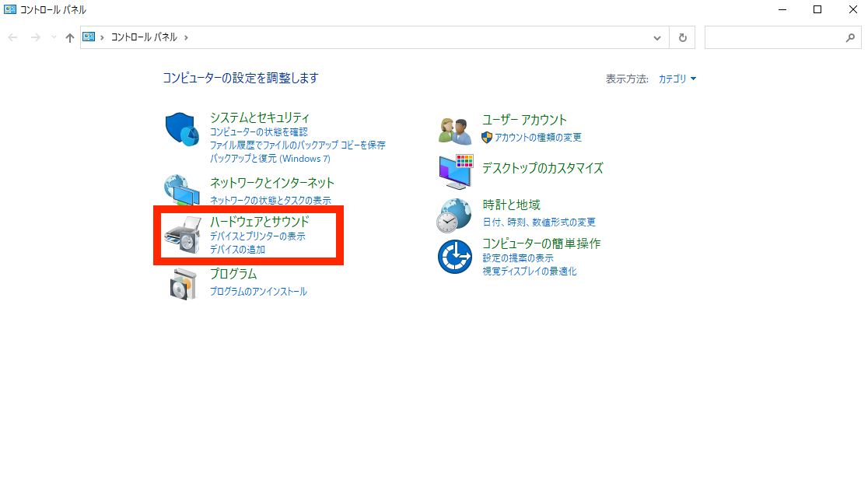The height and width of the screenshot is (487, 868).
Task: Open ネットワークの状態とタスクの表示 link
Action: pos(270,201)
